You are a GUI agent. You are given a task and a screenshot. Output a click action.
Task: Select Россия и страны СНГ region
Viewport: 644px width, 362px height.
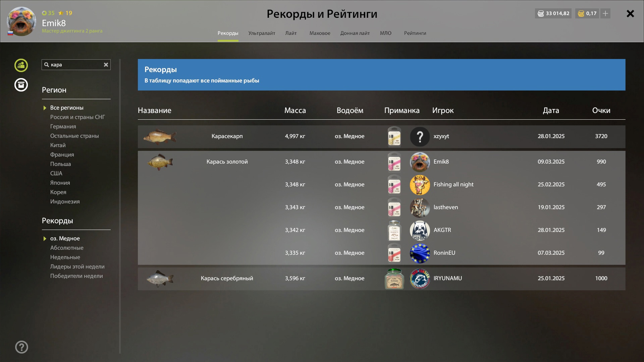click(x=77, y=117)
